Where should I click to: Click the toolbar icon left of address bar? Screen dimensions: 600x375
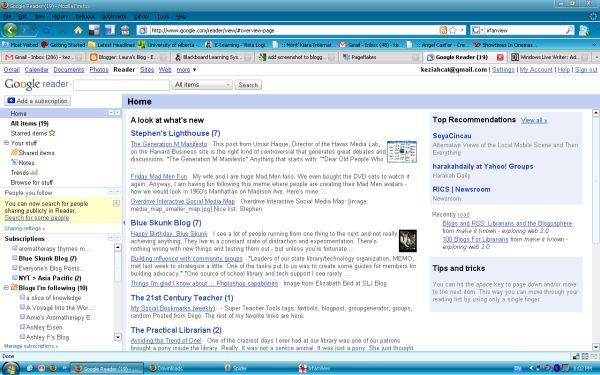125,30
